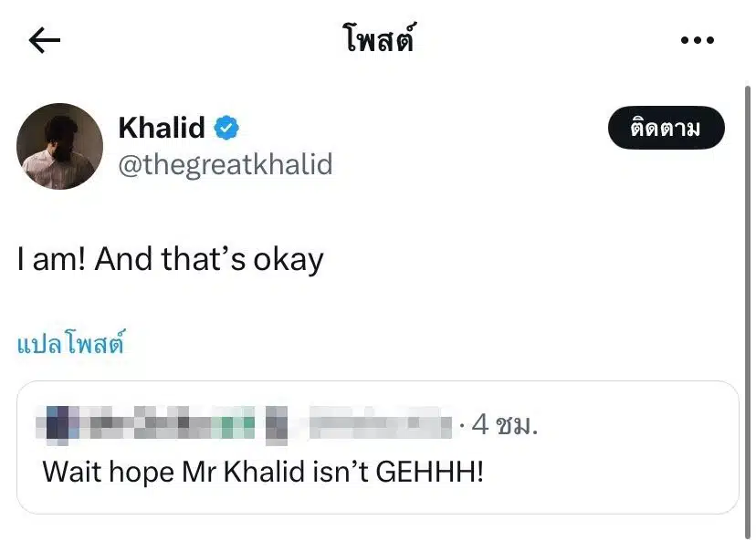Screen dimensions: 756x551
Task: Select the "I am! And that's okay" text
Action: pyautogui.click(x=171, y=261)
